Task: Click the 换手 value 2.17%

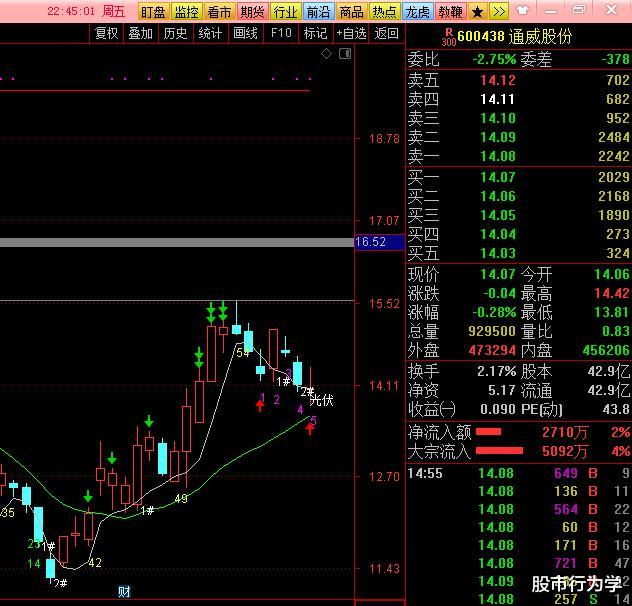Action: coord(497,371)
